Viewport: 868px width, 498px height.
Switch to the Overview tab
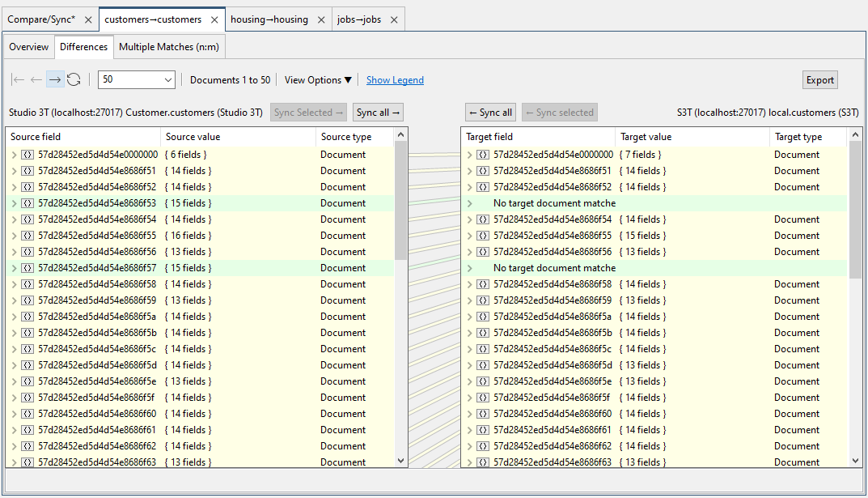(28, 47)
